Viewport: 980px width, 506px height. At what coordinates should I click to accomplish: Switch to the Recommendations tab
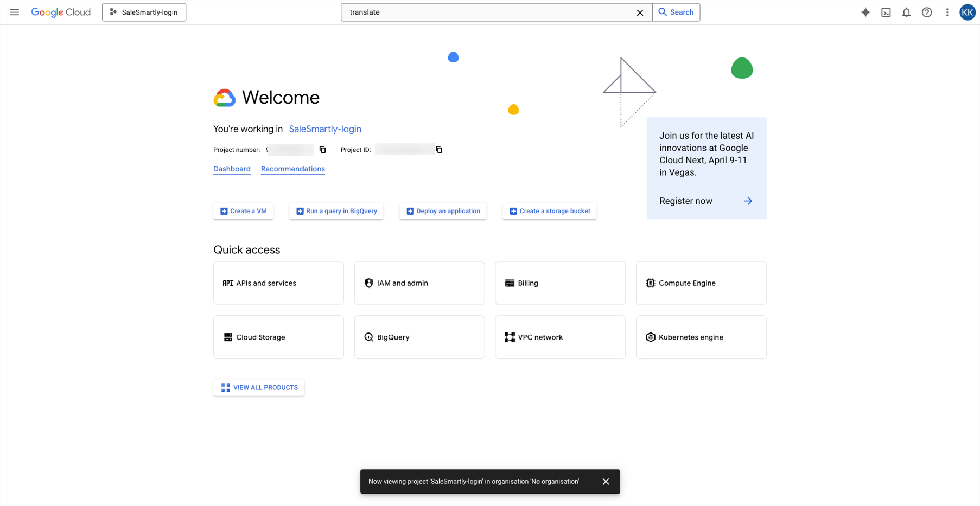(x=292, y=169)
